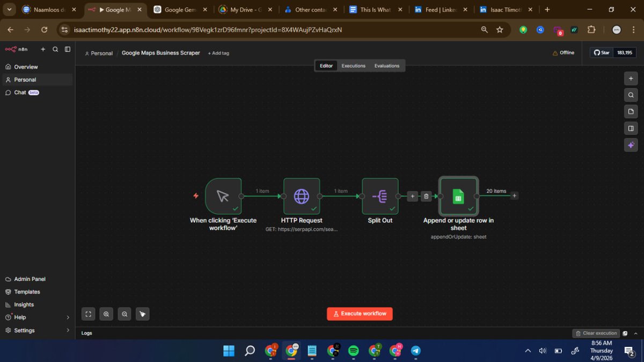Switch to the Evaluations tab

pyautogui.click(x=387, y=66)
